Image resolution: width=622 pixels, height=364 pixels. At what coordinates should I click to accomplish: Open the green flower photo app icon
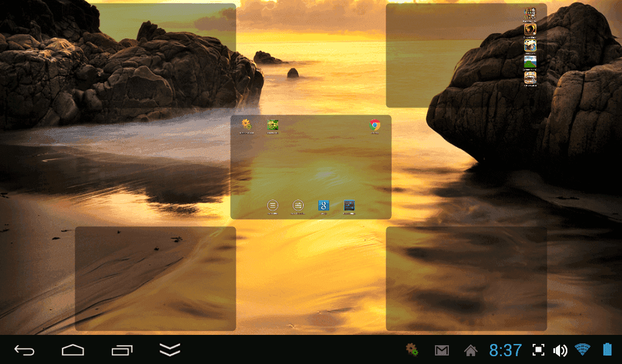click(273, 125)
